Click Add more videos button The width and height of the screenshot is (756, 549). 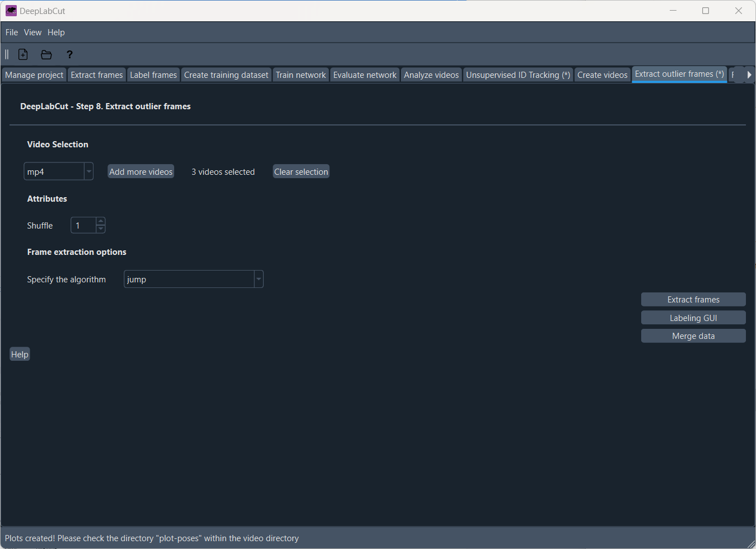point(141,171)
